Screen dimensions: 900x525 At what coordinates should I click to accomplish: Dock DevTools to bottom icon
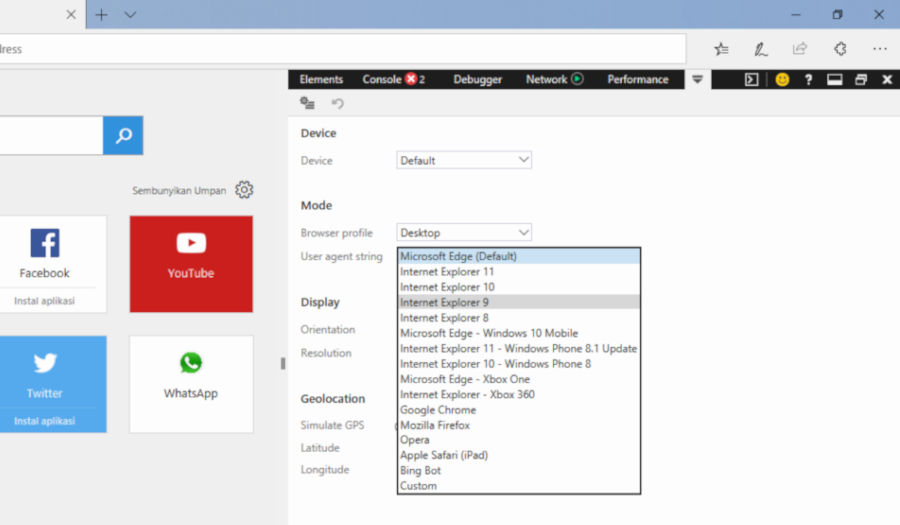pos(835,79)
